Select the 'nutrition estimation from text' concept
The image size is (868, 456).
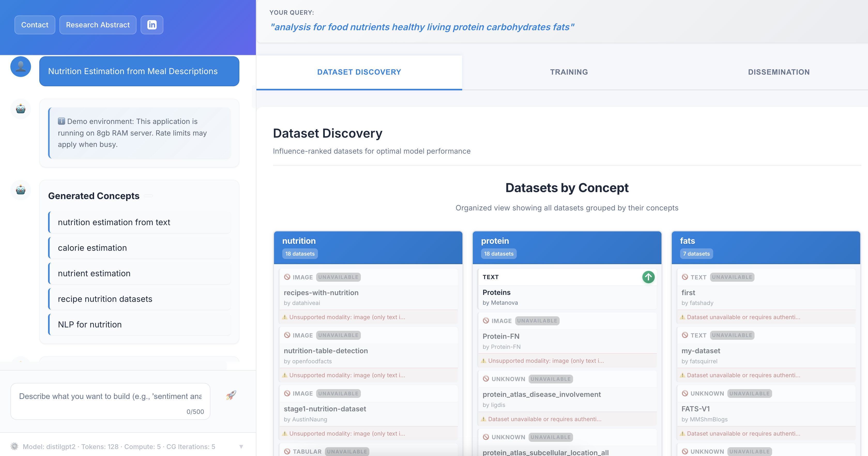tap(140, 222)
